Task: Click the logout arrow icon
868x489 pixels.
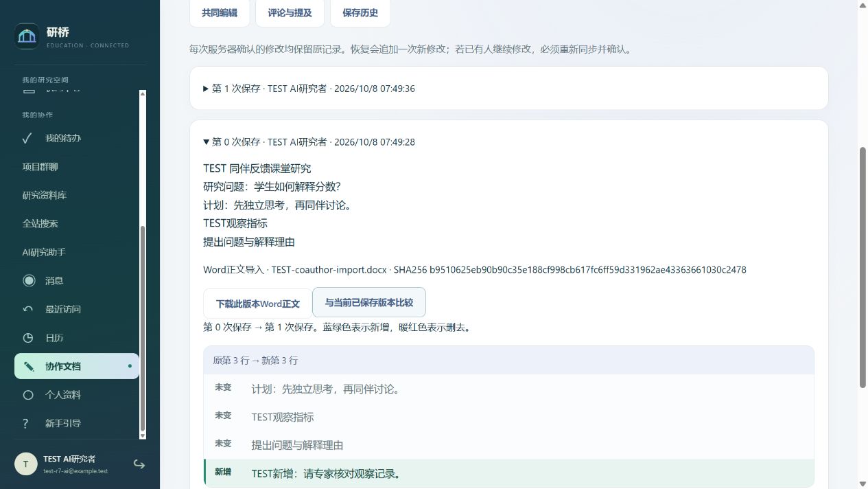Action: tap(139, 464)
